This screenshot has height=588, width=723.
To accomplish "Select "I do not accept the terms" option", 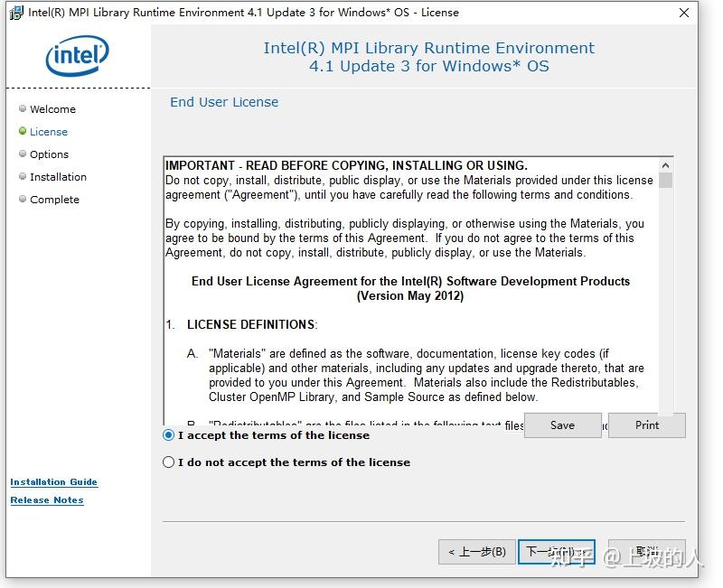I will point(169,462).
